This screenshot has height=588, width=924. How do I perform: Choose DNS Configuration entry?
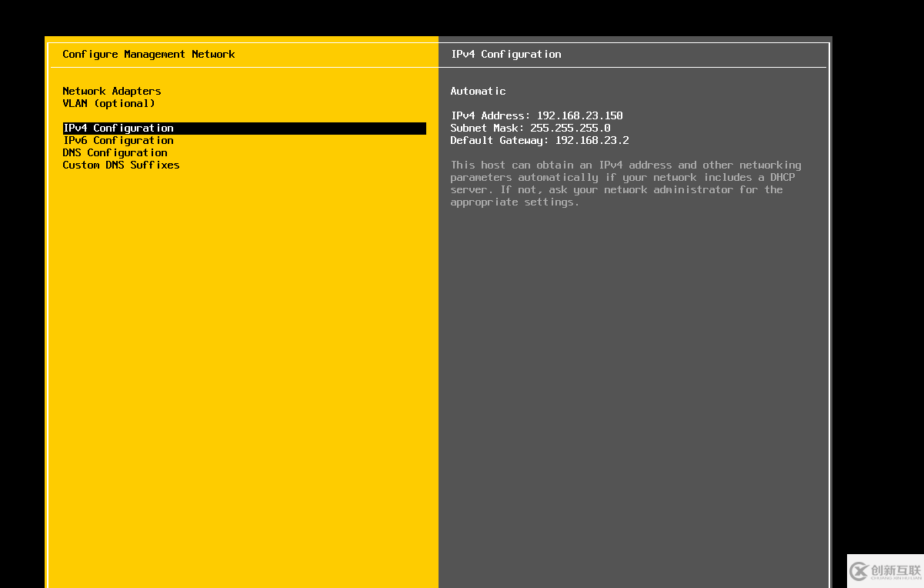point(115,152)
